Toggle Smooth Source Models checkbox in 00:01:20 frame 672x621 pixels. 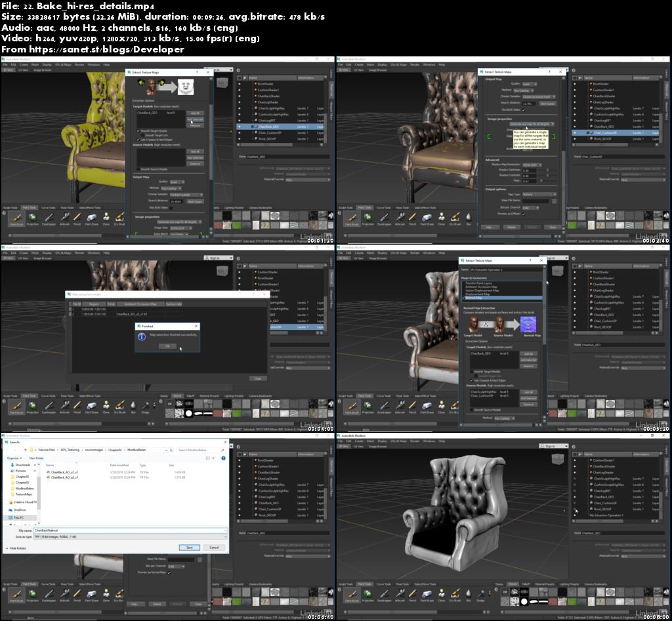(138, 169)
